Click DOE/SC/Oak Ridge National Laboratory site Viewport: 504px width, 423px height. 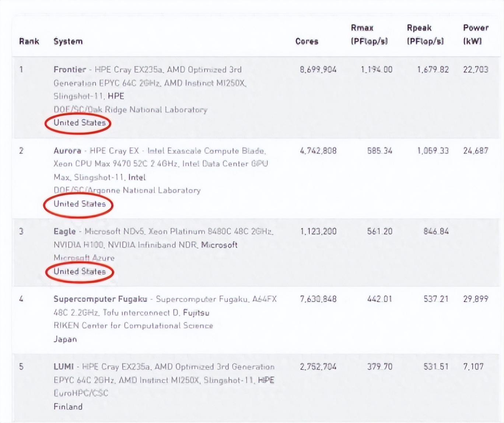click(130, 109)
